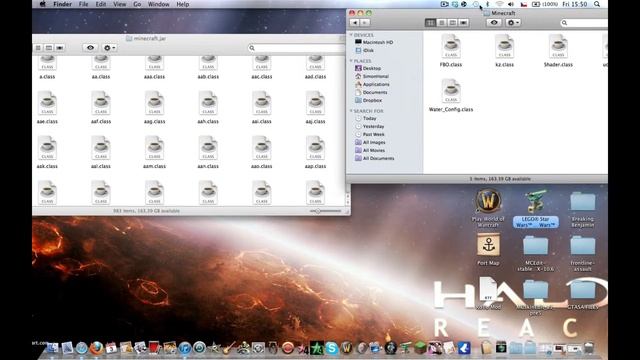
Task: Open Spotlight search in the menu bar
Action: 597,4
